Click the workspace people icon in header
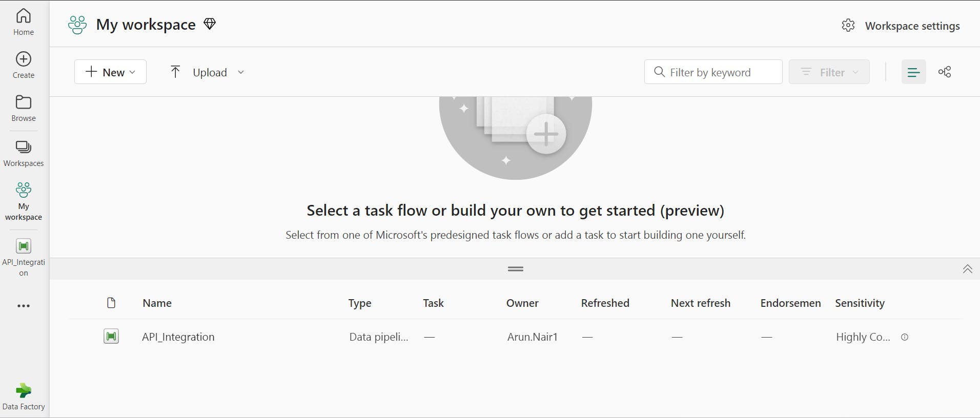This screenshot has height=418, width=980. (77, 25)
